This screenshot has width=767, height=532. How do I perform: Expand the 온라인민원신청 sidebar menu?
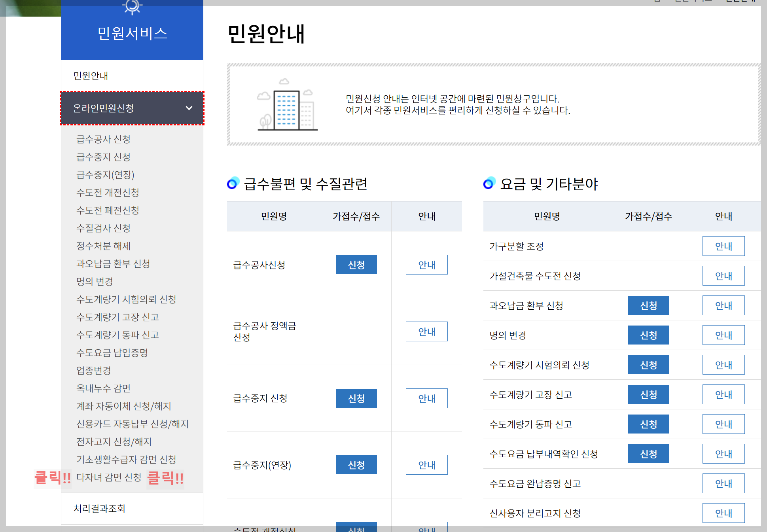[x=104, y=108]
